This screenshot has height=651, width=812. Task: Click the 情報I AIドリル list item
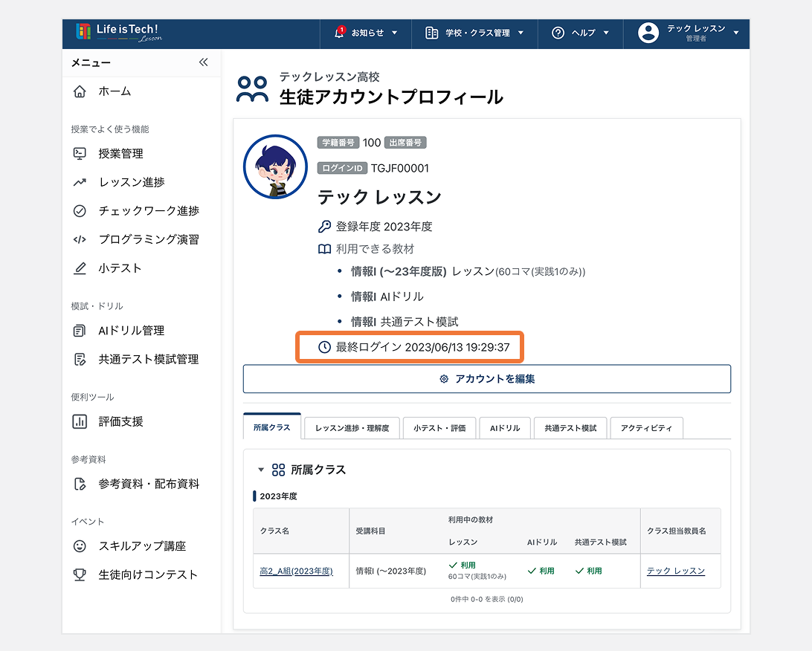[x=387, y=297]
